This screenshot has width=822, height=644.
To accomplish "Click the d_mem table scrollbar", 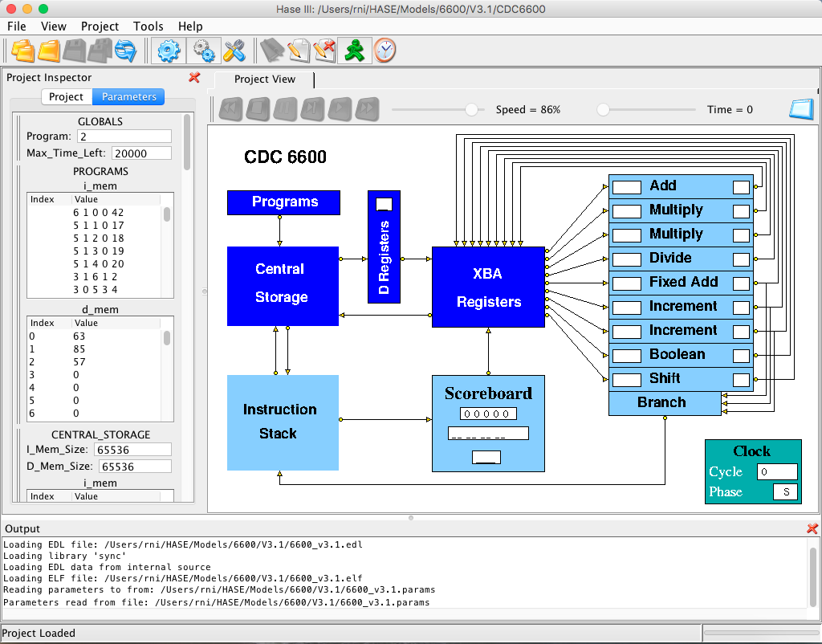I will pyautogui.click(x=167, y=338).
